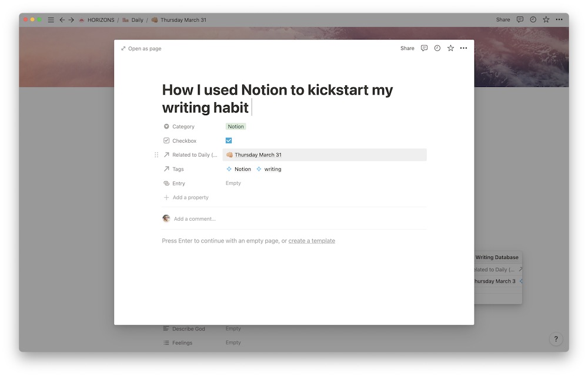This screenshot has width=588, height=377.
Task: Click Open as page
Action: click(x=141, y=49)
